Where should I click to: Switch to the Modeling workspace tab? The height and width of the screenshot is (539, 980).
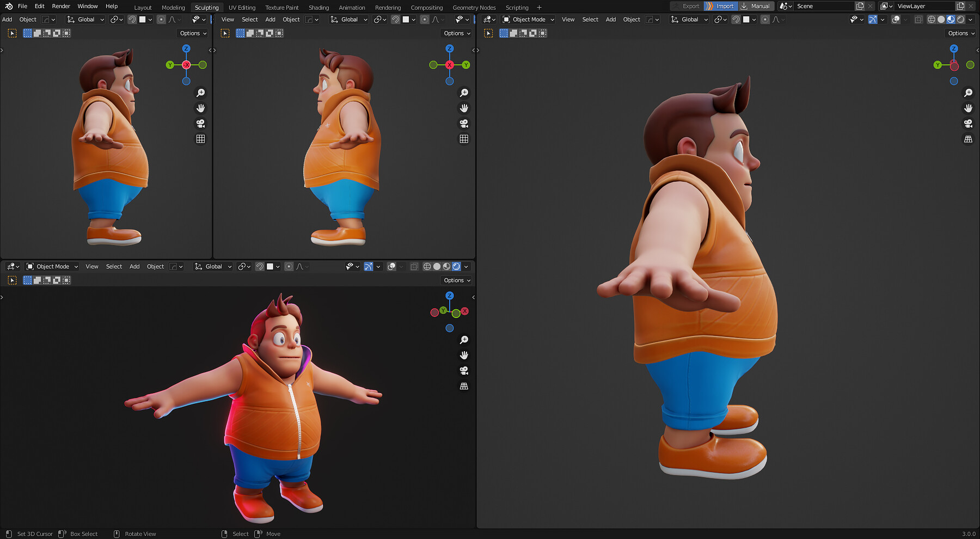pos(173,8)
